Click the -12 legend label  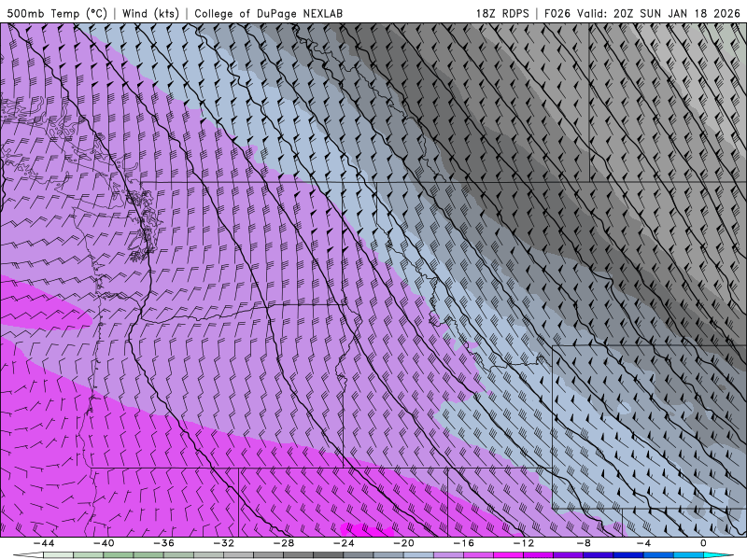[524, 543]
